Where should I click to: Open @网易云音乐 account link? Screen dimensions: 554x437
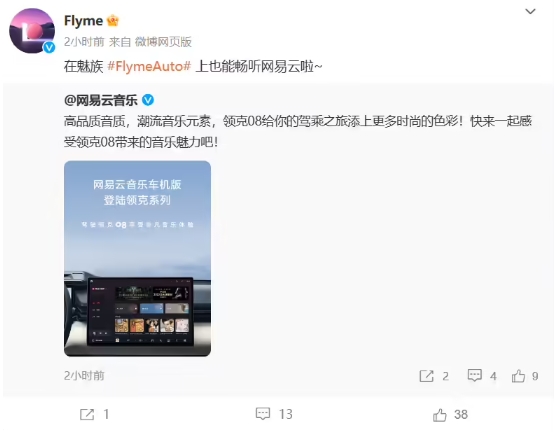click(101, 100)
